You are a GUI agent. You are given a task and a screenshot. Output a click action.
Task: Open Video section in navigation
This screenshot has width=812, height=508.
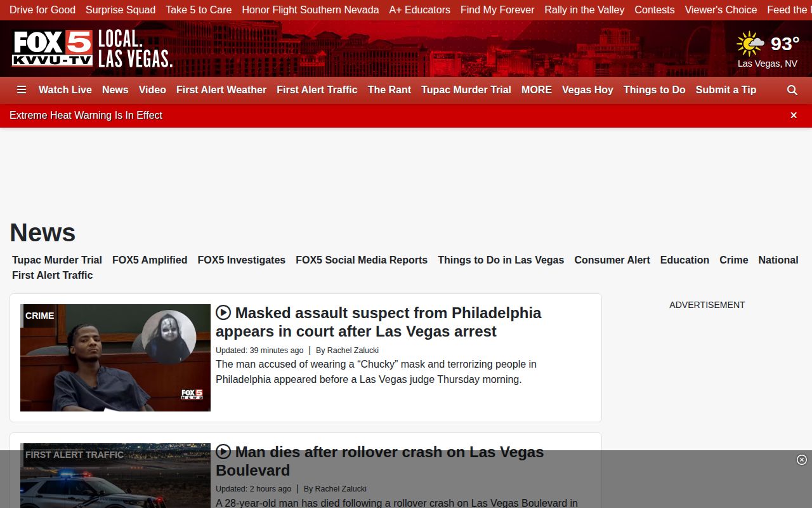click(x=152, y=90)
